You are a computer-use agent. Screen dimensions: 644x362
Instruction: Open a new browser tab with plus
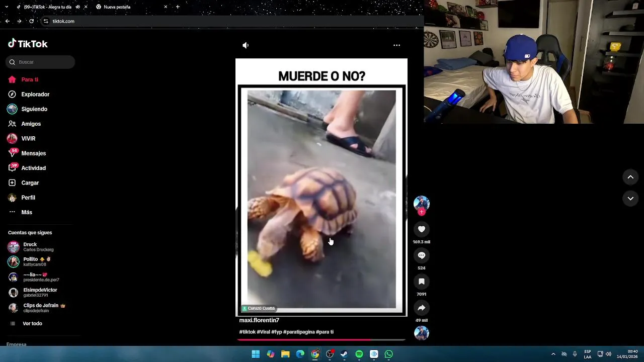(x=178, y=7)
